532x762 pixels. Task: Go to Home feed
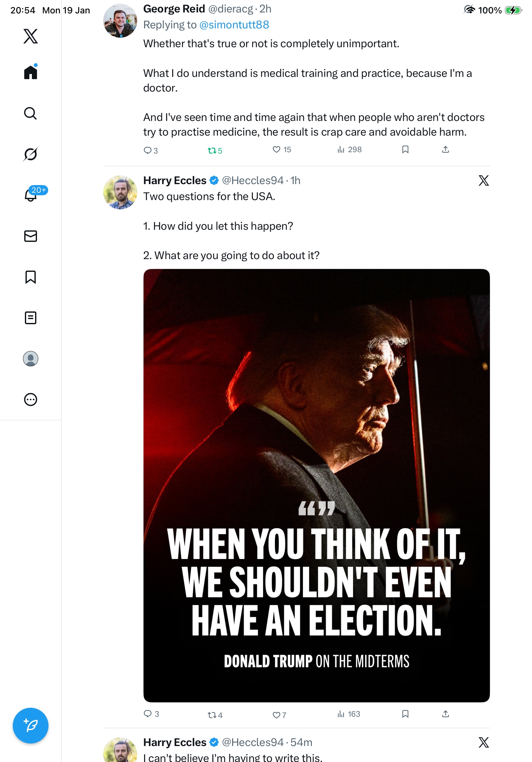[31, 72]
